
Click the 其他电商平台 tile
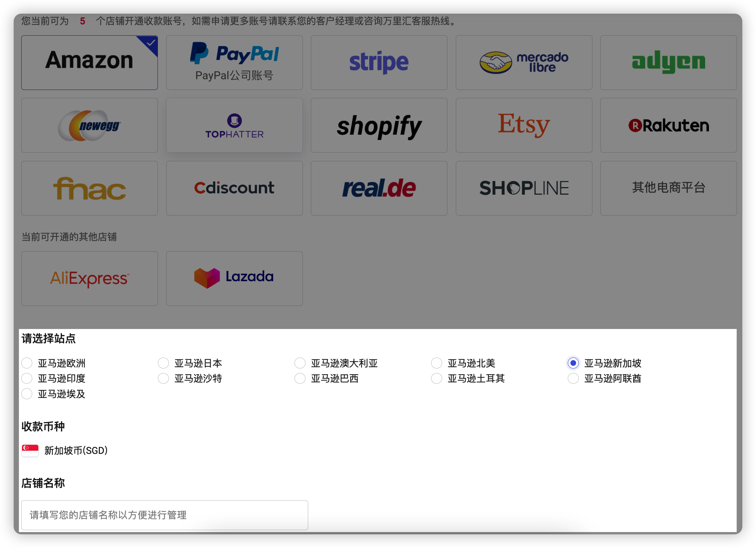tap(668, 188)
